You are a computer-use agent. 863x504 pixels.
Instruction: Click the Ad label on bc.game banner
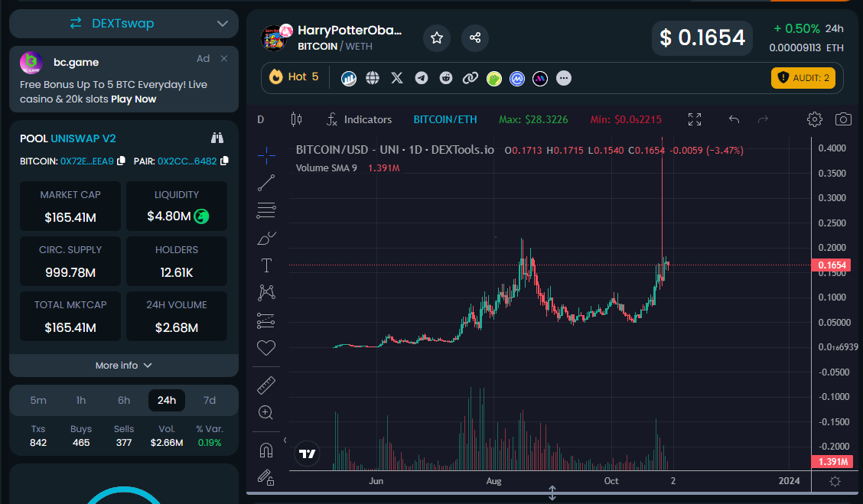(203, 58)
